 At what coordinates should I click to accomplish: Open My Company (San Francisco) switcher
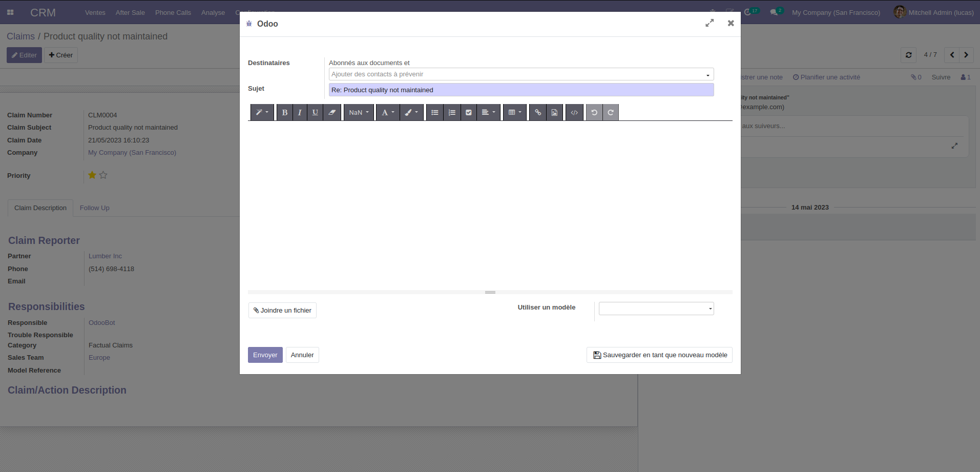coord(836,12)
